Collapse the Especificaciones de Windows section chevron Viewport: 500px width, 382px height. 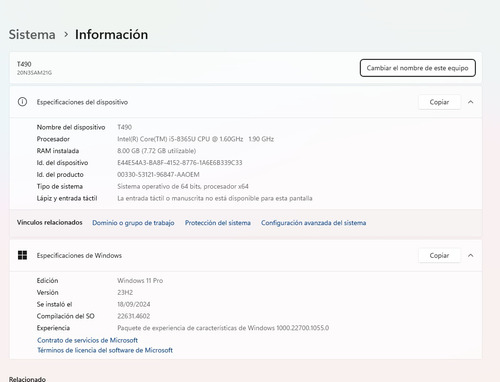coord(471,255)
